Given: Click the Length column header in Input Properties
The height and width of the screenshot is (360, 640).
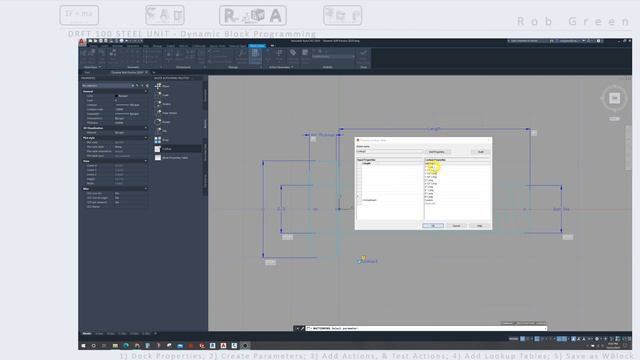Looking at the screenshot, I should click(393, 163).
